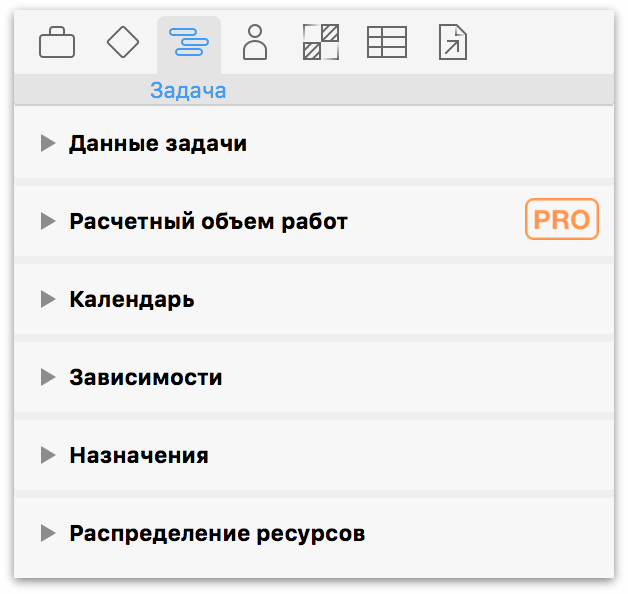Click the Данные задачи section title
Image resolution: width=628 pixels, height=594 pixels.
[x=158, y=143]
